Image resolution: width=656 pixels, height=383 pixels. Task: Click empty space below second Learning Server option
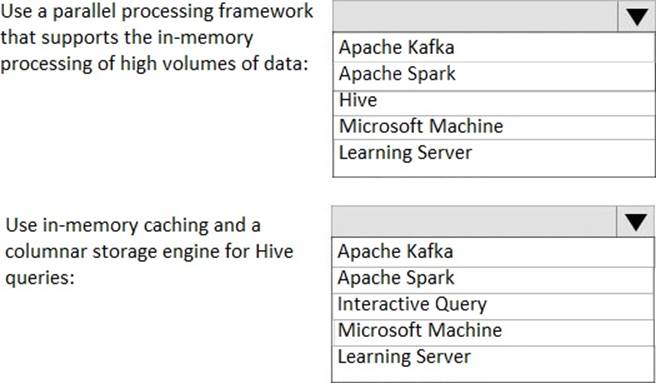(x=493, y=375)
